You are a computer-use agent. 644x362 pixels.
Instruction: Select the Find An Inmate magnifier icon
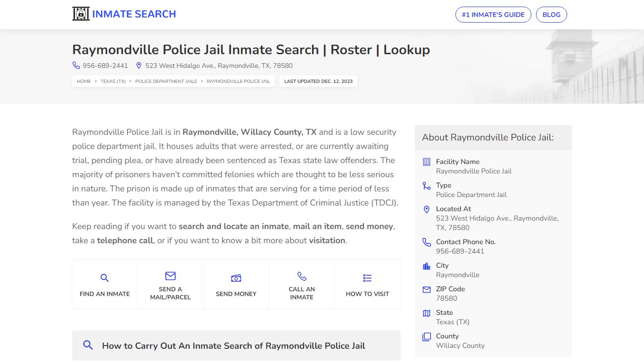pyautogui.click(x=104, y=278)
